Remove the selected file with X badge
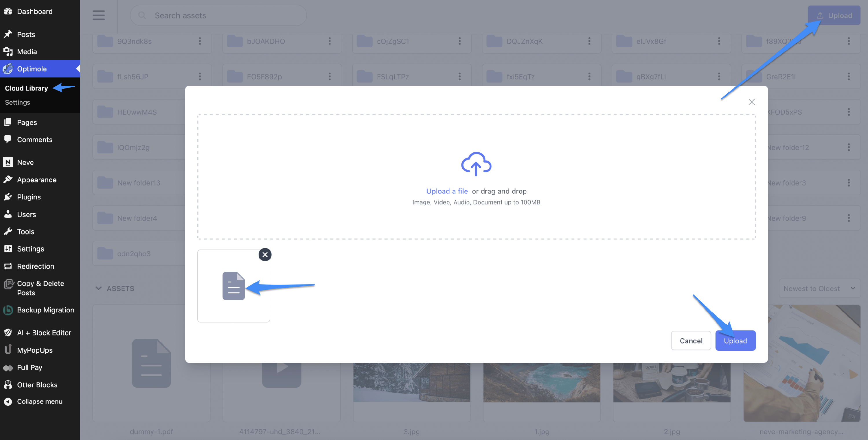Viewport: 868px width, 440px height. click(x=265, y=254)
